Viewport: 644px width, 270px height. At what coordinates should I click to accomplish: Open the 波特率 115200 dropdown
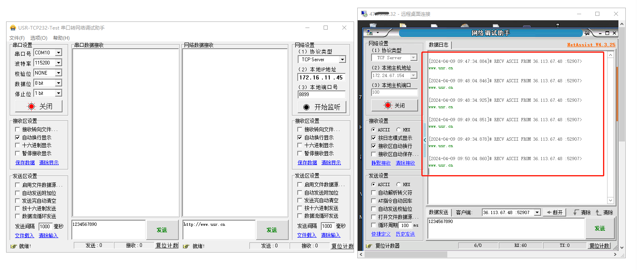click(x=58, y=63)
